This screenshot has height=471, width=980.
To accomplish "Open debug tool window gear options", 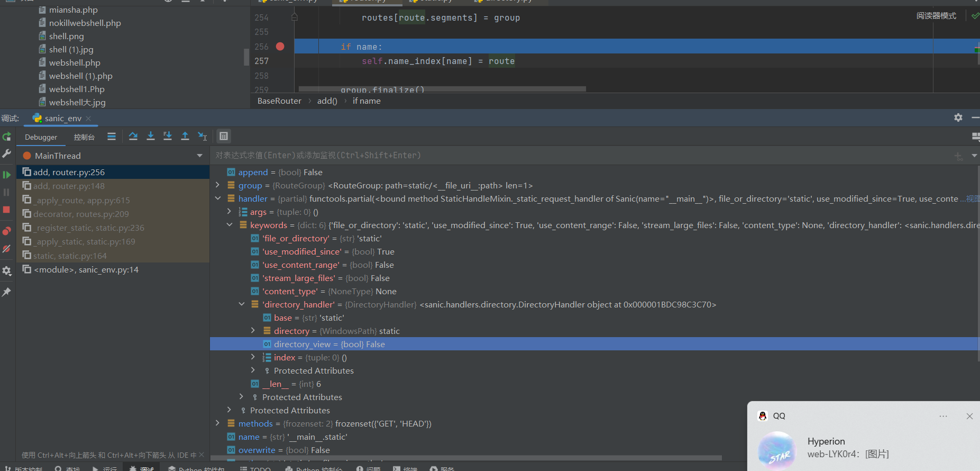I will pyautogui.click(x=958, y=117).
